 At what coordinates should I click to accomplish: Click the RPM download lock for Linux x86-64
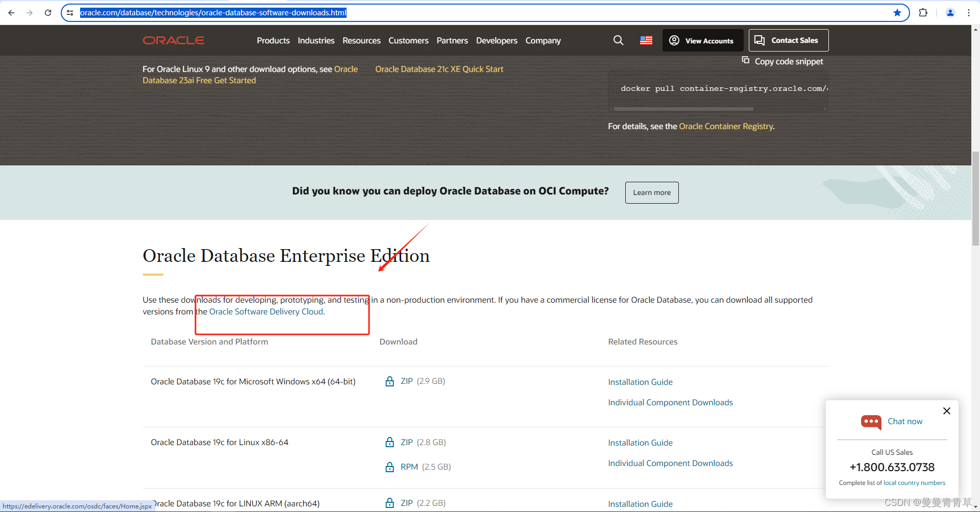389,467
